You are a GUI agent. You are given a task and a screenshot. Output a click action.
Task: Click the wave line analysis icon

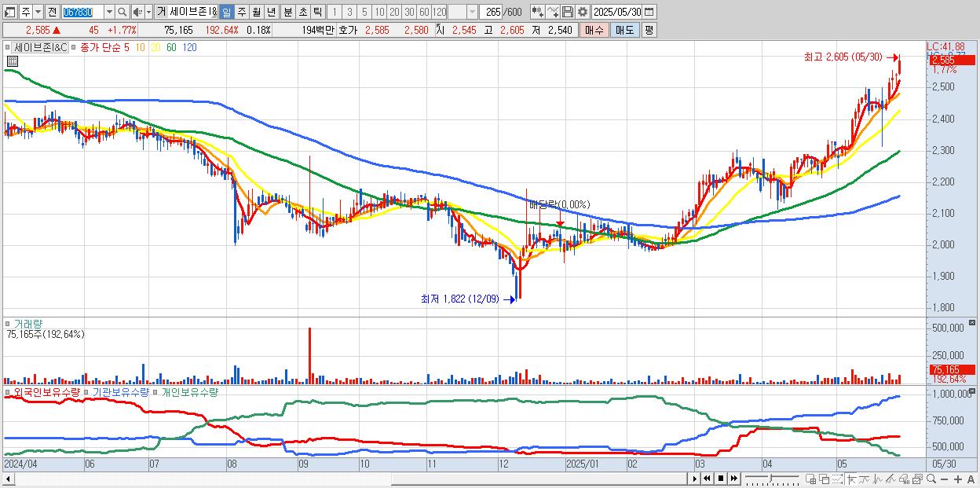[878, 479]
